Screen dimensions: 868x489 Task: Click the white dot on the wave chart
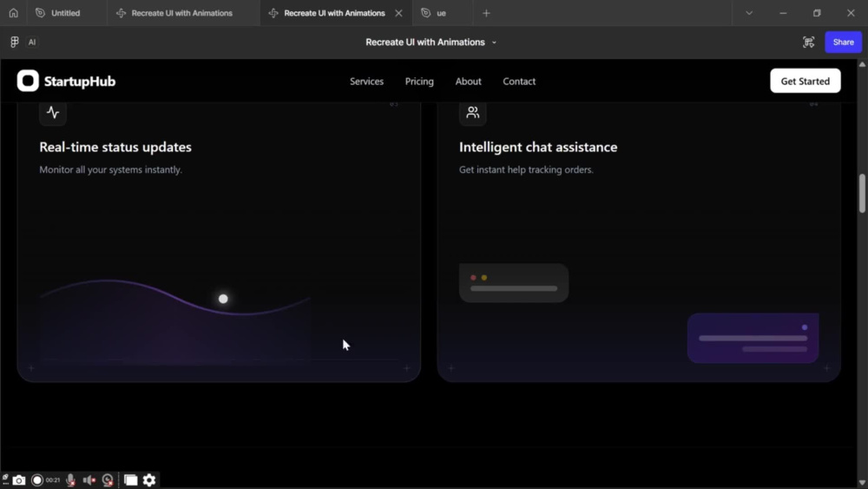pyautogui.click(x=223, y=299)
